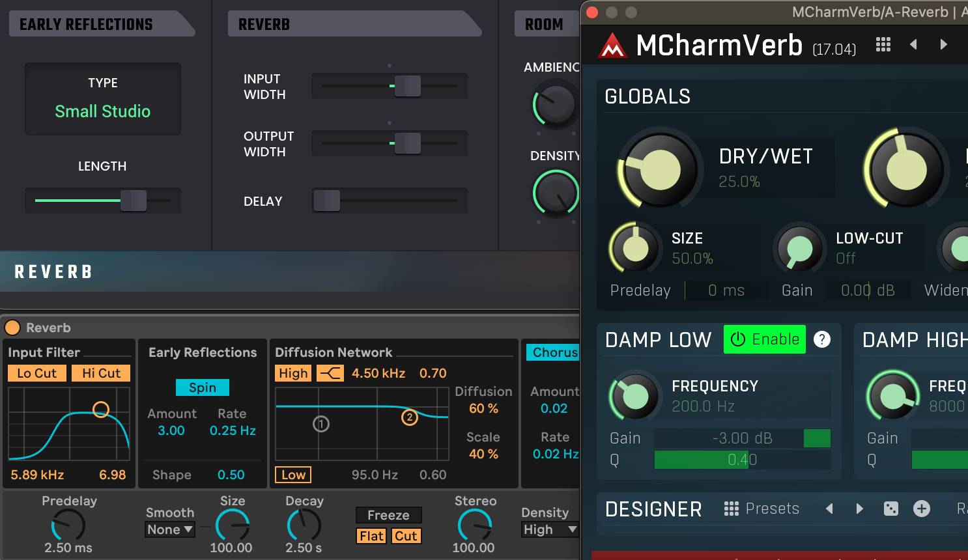
Task: Select filter node 2 in Diffusion Network graph
Action: (409, 417)
